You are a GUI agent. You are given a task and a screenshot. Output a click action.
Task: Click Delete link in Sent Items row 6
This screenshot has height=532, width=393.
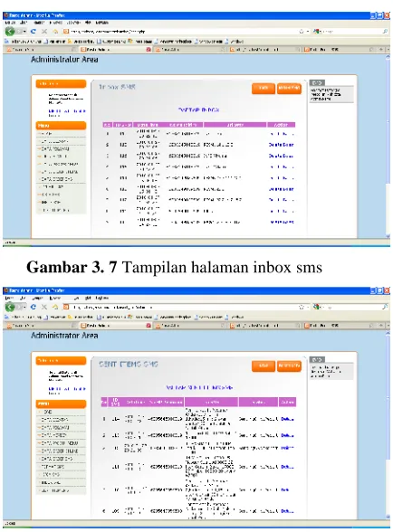(x=287, y=511)
